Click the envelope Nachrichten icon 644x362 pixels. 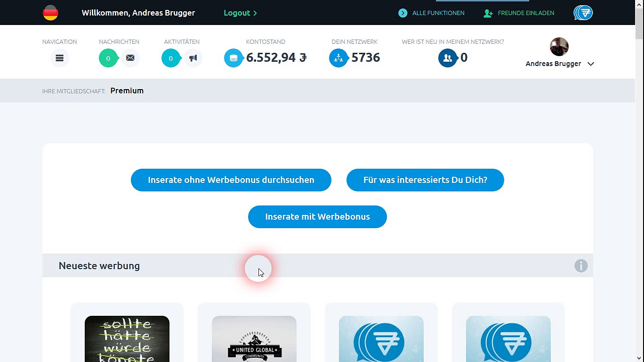(x=130, y=58)
